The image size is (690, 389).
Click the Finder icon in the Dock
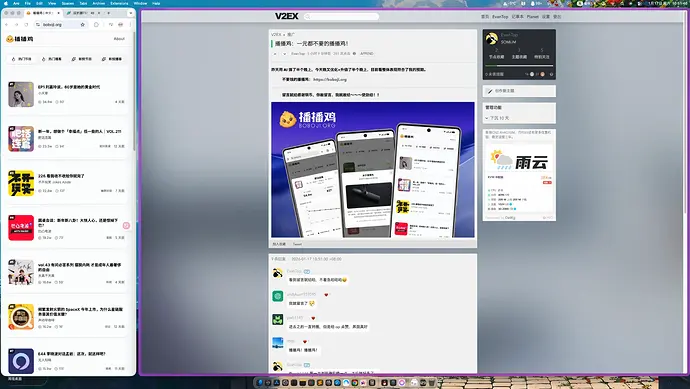(260, 383)
